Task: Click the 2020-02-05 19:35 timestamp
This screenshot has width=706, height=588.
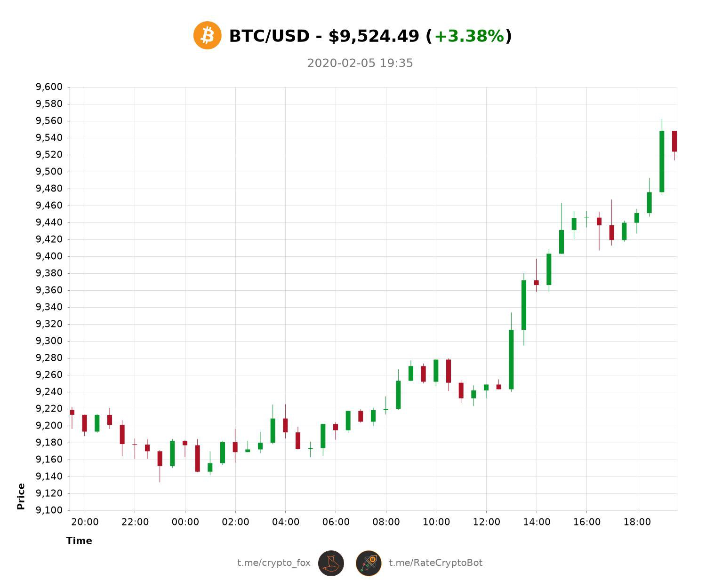Action: (360, 63)
